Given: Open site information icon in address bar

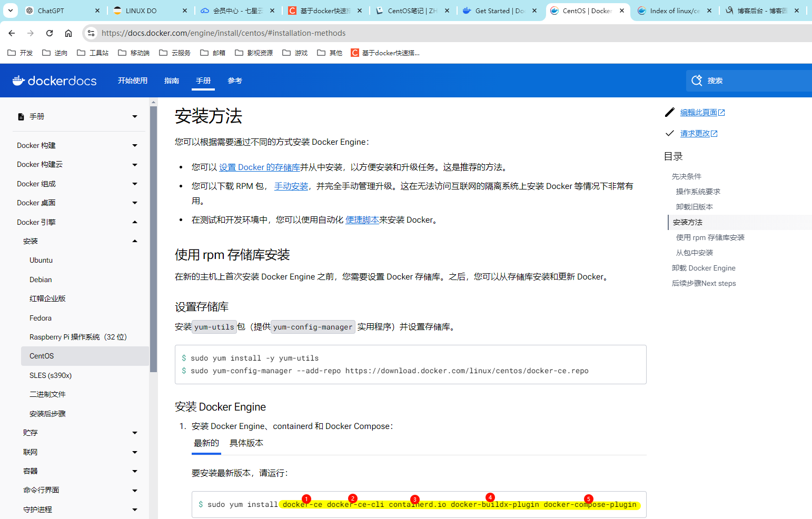Looking at the screenshot, I should pyautogui.click(x=91, y=33).
